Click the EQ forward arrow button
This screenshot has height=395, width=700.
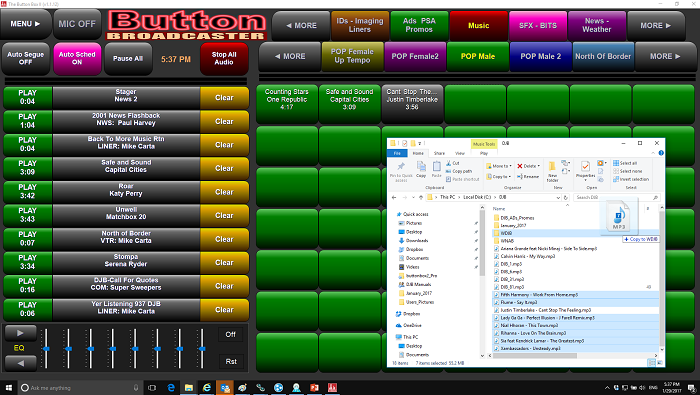pyautogui.click(x=21, y=333)
